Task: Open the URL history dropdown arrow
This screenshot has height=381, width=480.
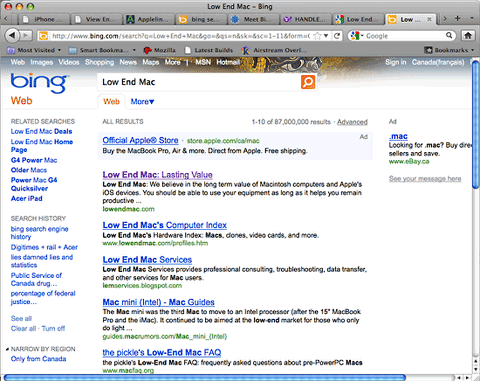Action: [326, 36]
